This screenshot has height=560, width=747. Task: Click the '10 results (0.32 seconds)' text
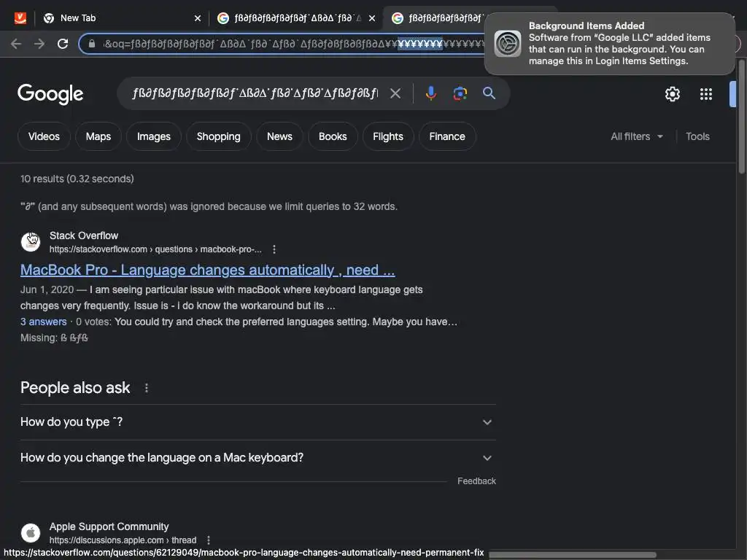[77, 179]
